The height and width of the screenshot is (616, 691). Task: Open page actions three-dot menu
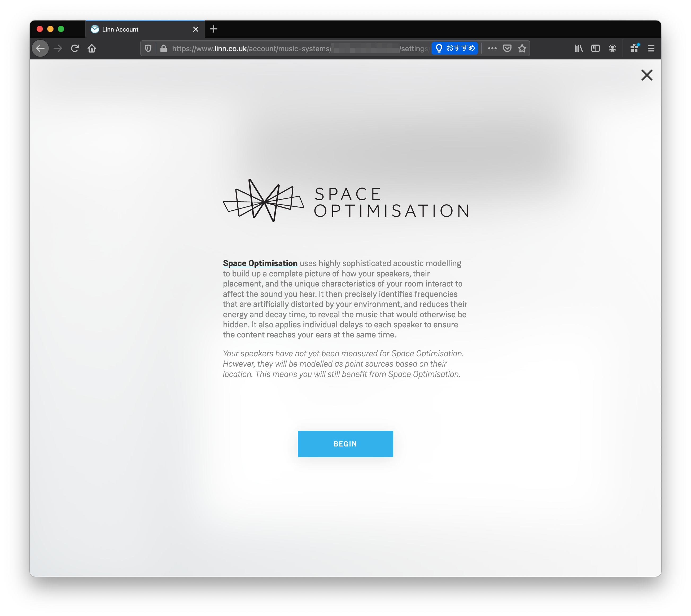click(492, 48)
